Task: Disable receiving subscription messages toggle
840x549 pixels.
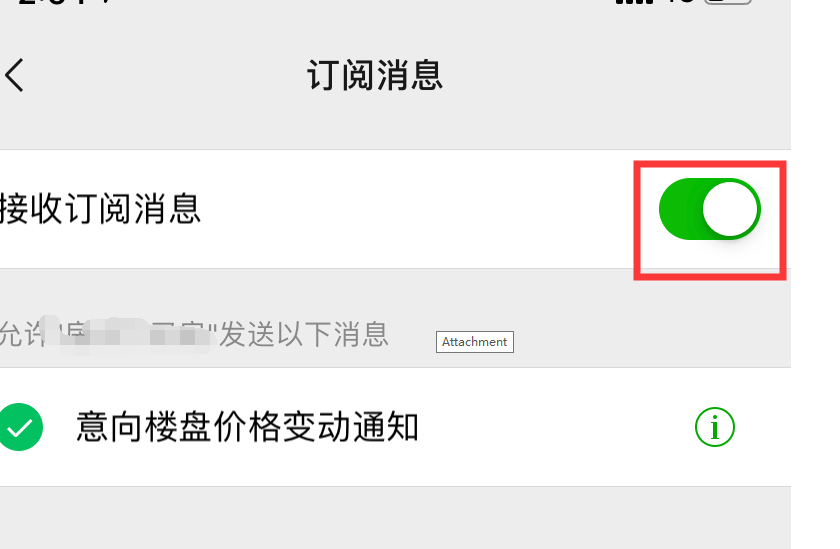Action: [x=710, y=209]
